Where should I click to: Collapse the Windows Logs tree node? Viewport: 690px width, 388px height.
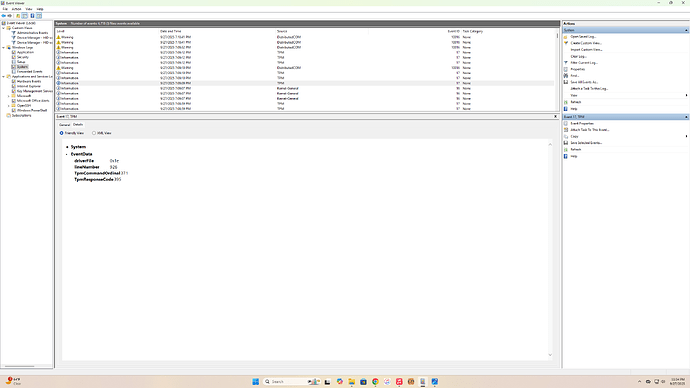4,48
